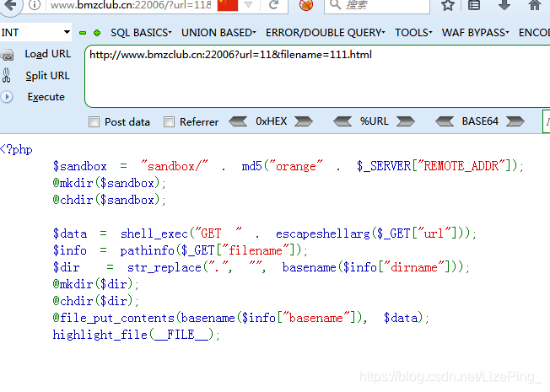Screen dimensions: 550x392
Task: Click the browser back arrow button
Action: 10,5
